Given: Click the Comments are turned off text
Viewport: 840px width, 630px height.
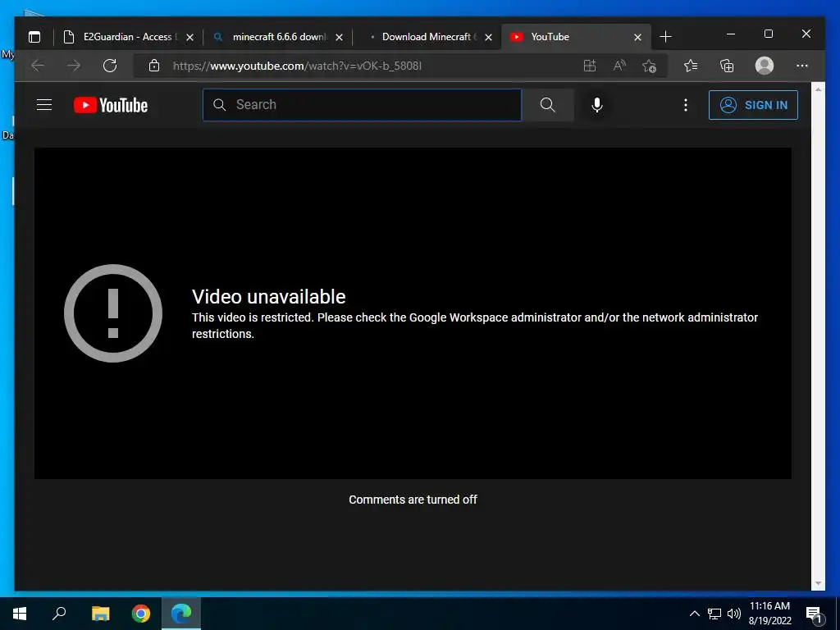Looking at the screenshot, I should (413, 500).
